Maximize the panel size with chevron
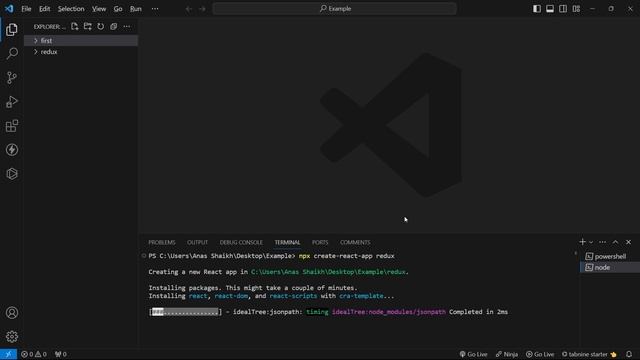The width and height of the screenshot is (640, 360). click(616, 242)
